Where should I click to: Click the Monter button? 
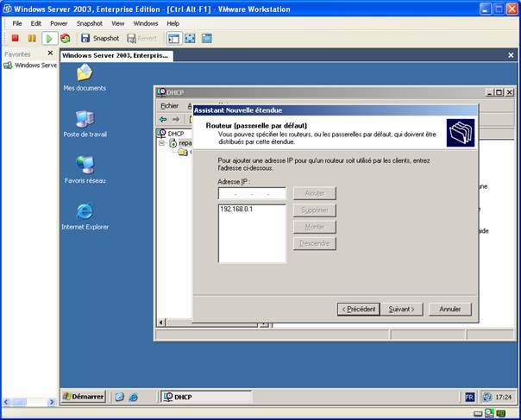314,227
